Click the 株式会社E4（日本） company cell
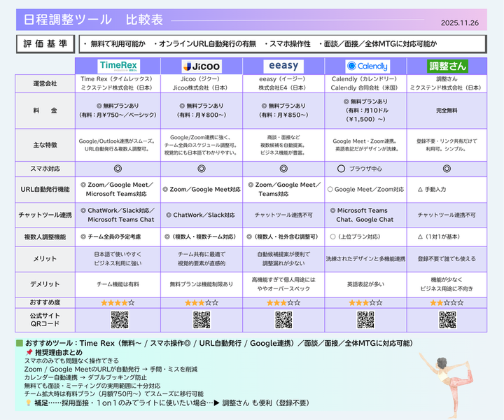 pos(283,83)
